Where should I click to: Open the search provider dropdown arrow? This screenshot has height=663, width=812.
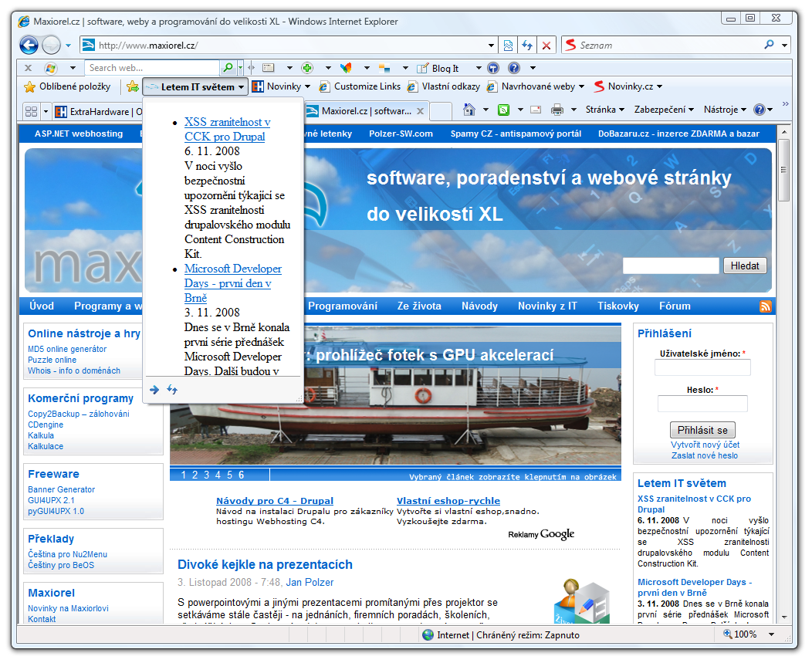(x=785, y=46)
